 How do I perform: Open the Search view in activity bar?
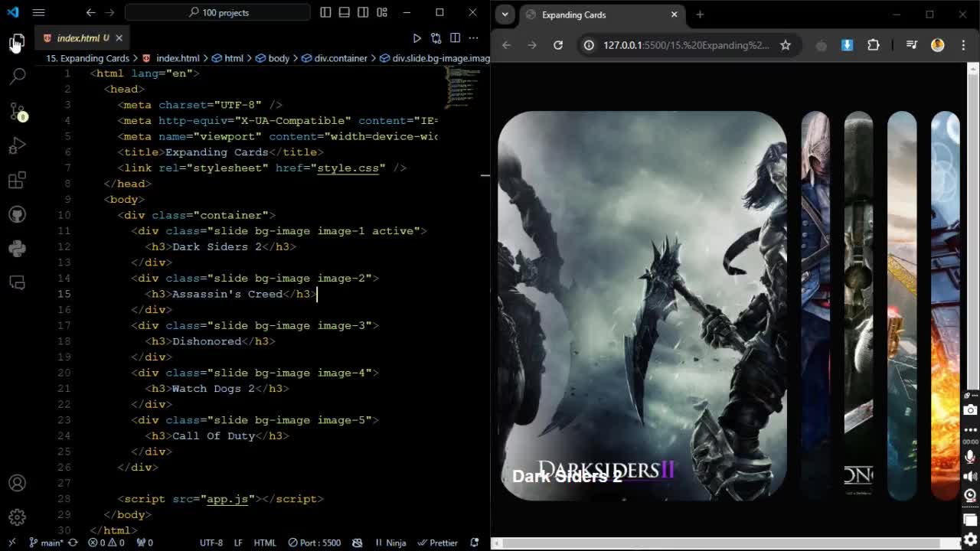(x=17, y=76)
